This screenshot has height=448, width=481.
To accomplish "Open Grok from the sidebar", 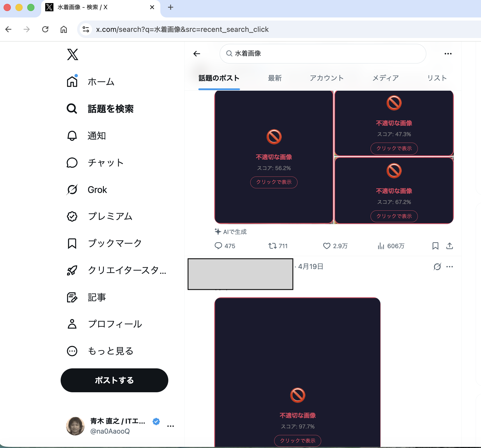I will click(x=87, y=190).
